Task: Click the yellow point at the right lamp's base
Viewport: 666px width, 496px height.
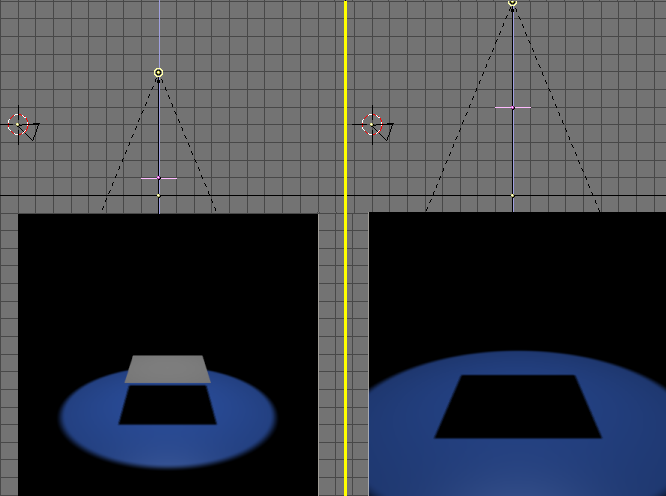Action: pos(512,195)
